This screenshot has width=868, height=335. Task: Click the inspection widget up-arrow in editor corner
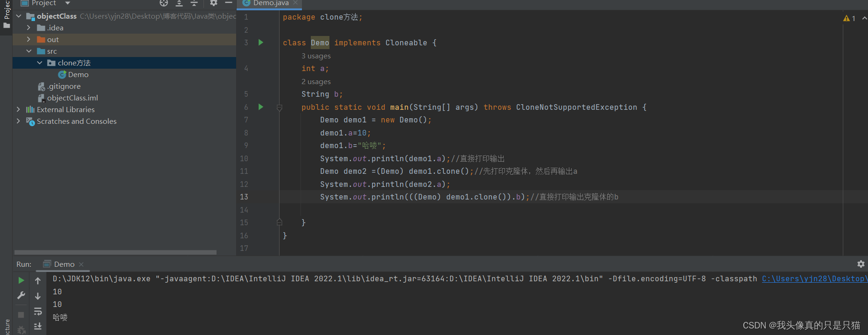tap(864, 18)
